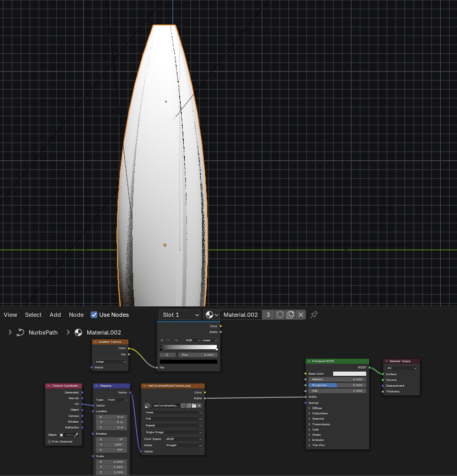Open the image Flat projection dropdown
Image resolution: width=457 pixels, height=476 pixels.
[172, 419]
